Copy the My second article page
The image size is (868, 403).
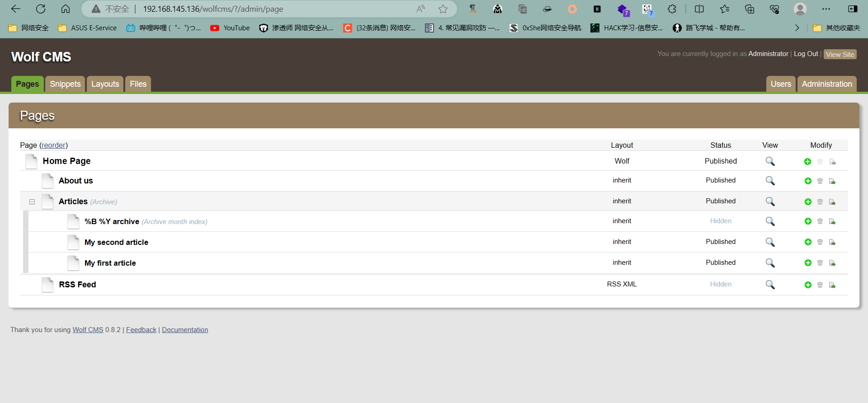pos(832,242)
